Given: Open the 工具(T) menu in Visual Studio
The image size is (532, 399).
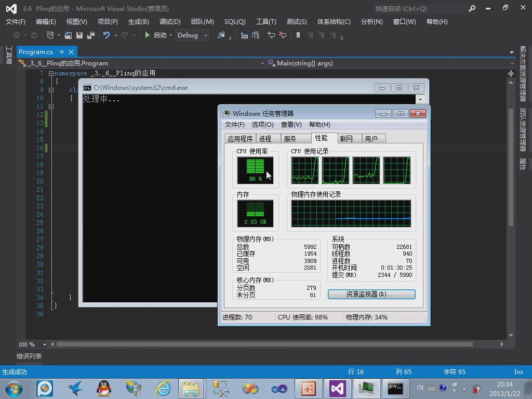Looking at the screenshot, I should (266, 22).
